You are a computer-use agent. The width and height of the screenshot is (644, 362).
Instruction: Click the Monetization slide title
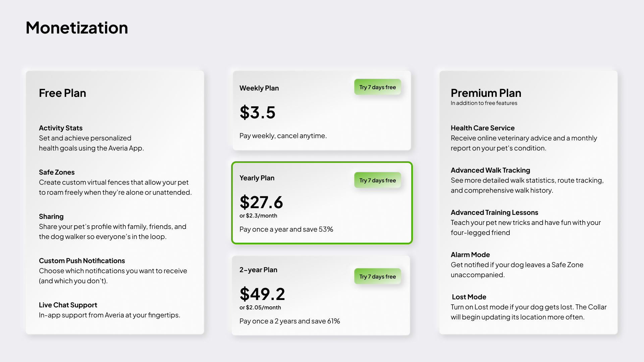pos(77,27)
